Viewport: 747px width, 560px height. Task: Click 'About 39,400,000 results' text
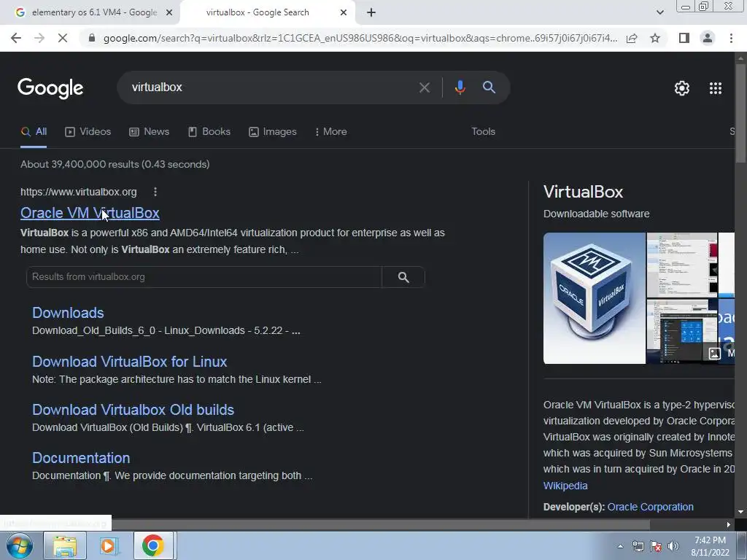pyautogui.click(x=115, y=164)
